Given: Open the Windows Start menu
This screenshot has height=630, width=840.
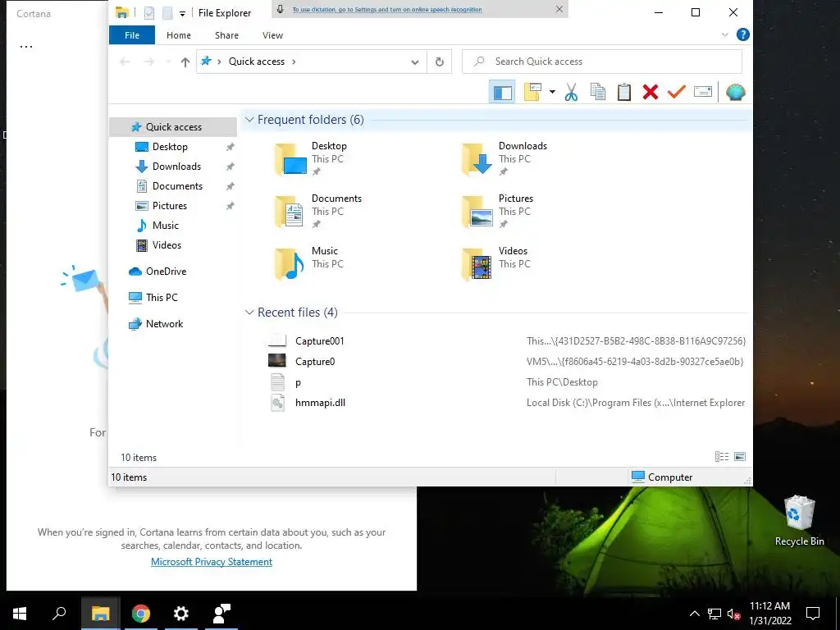Looking at the screenshot, I should (x=20, y=614).
